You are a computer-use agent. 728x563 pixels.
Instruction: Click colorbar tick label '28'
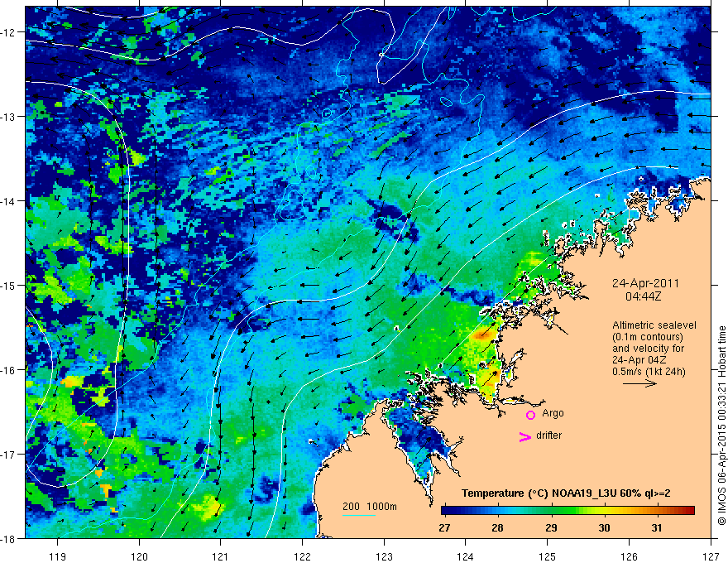(x=497, y=527)
